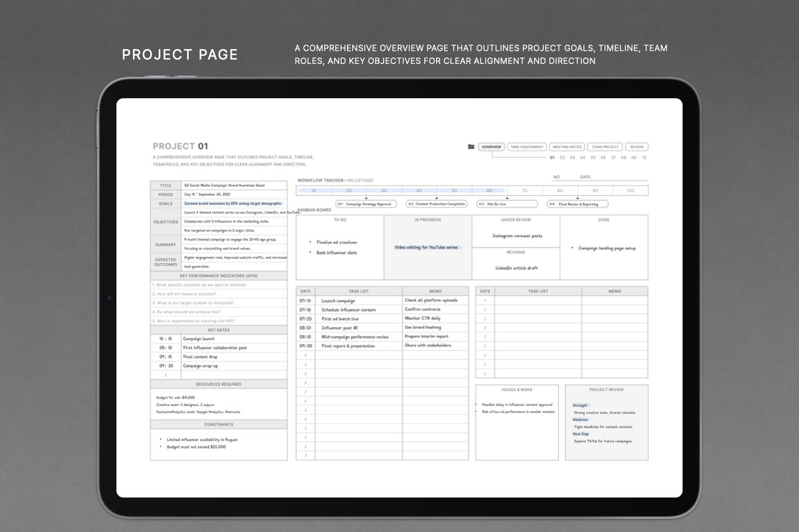
Task: Jump to project page 10
Action: point(644,158)
